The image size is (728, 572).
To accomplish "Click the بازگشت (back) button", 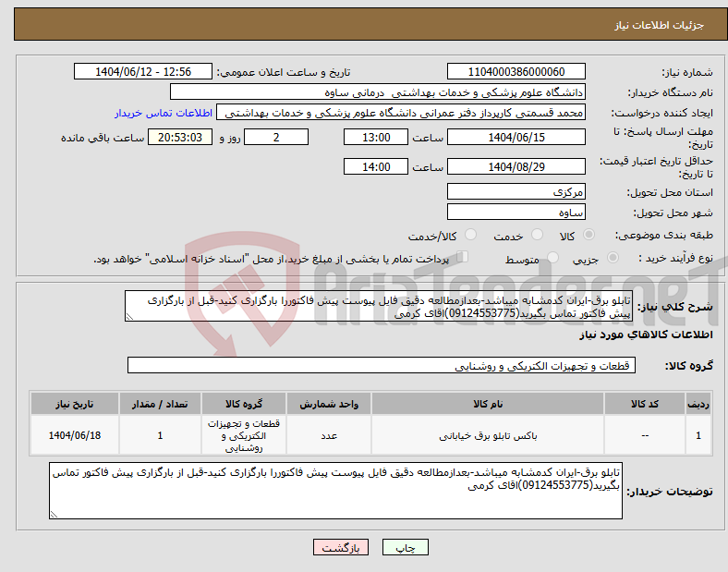I will 341,547.
